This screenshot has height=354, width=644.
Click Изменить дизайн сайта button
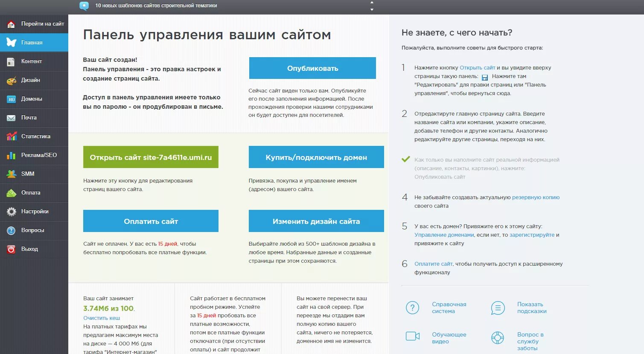pos(316,221)
